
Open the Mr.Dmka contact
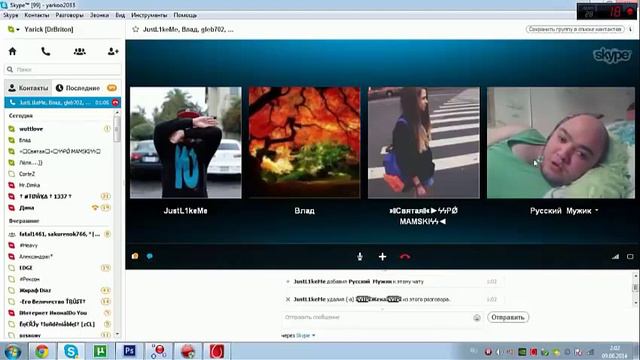click(x=29, y=185)
